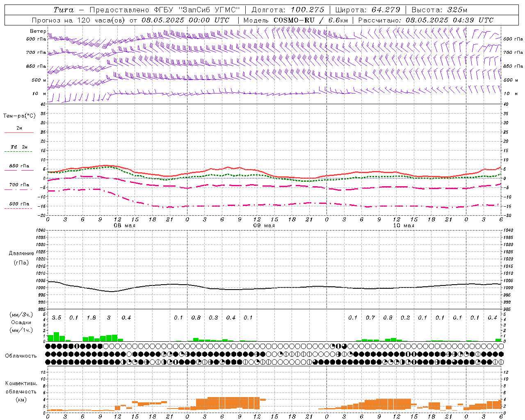Viewport: 525px width, 420px height.
Task: Click the "Конвективн." convective cloud label
Action: click(x=21, y=383)
